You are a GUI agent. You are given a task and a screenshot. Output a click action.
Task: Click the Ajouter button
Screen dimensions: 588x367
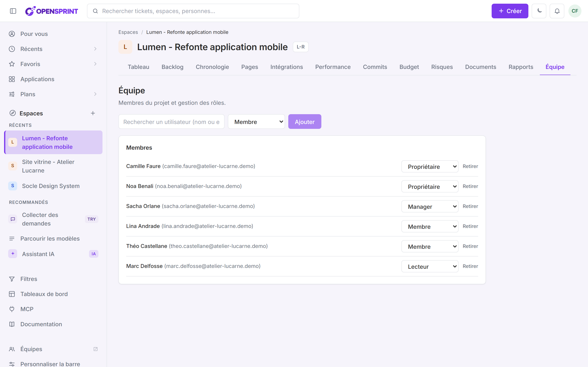click(305, 122)
